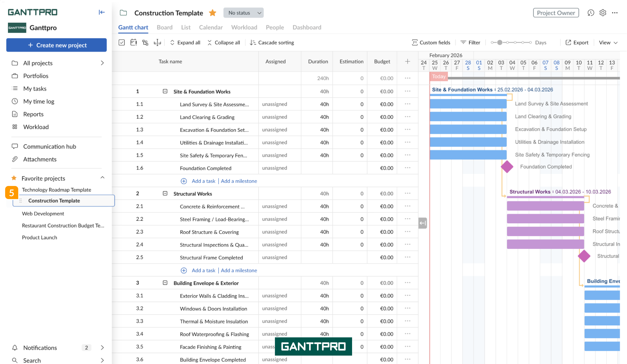The image size is (627, 364).
Task: Click the baseline toolbar icon beside Expand all
Action: click(x=157, y=43)
